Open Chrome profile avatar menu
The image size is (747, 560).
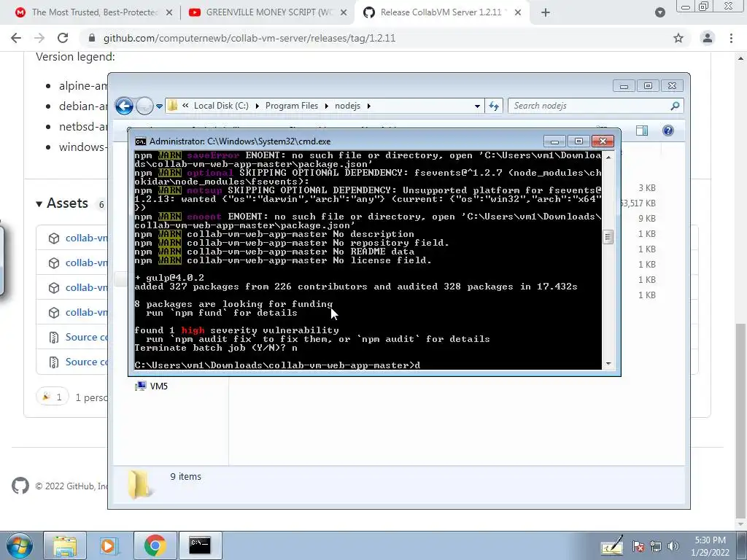pos(708,38)
